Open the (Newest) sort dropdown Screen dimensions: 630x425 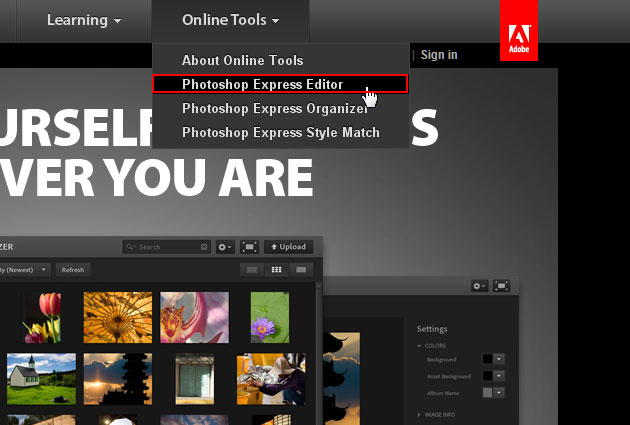(x=25, y=270)
